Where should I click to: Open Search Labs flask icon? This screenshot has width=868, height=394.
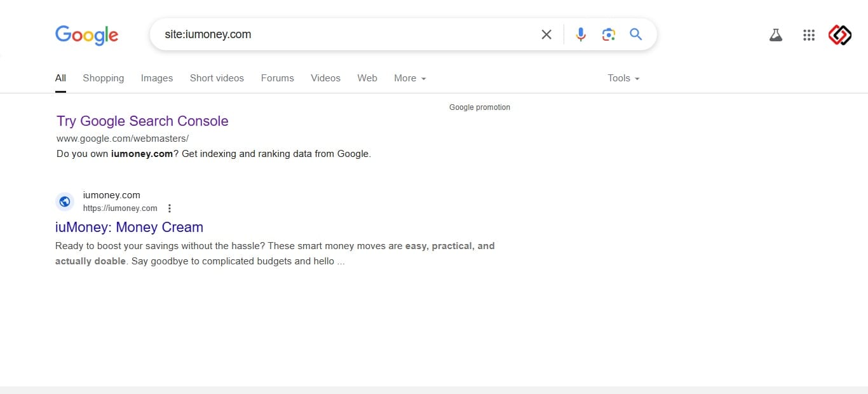tap(776, 35)
